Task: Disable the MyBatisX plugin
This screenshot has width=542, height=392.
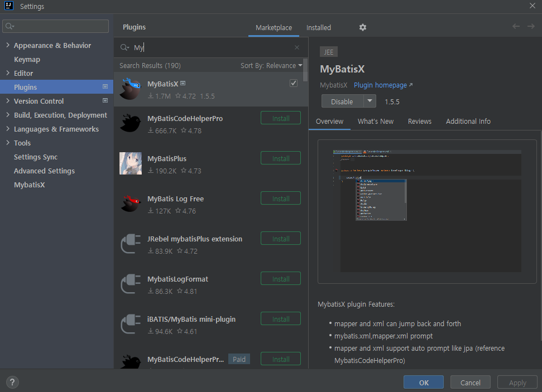Action: (342, 101)
